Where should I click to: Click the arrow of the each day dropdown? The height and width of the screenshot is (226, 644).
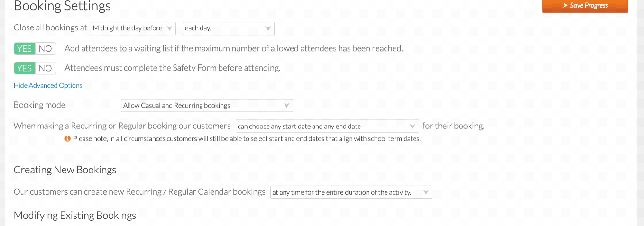coord(268,28)
